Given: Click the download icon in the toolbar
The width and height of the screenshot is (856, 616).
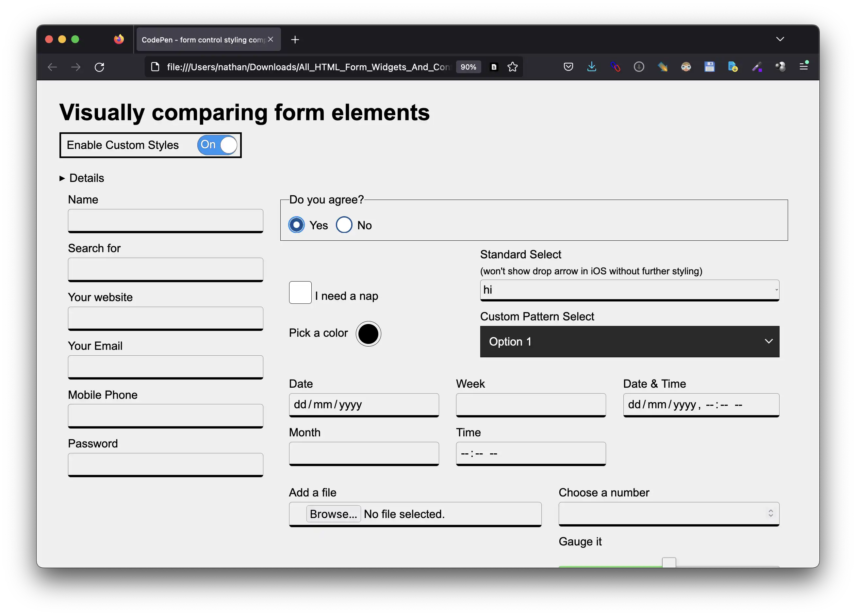Looking at the screenshot, I should (x=591, y=66).
